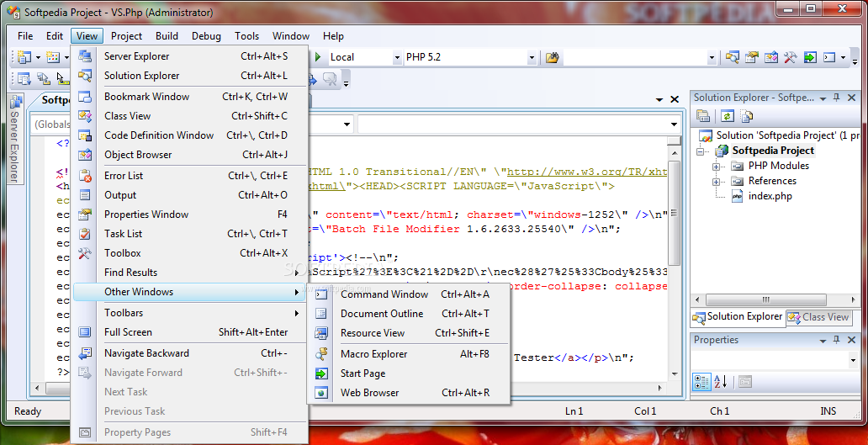Open Properties Window from the main toolbar icon
Screen dimensions: 868x445
pos(752,57)
